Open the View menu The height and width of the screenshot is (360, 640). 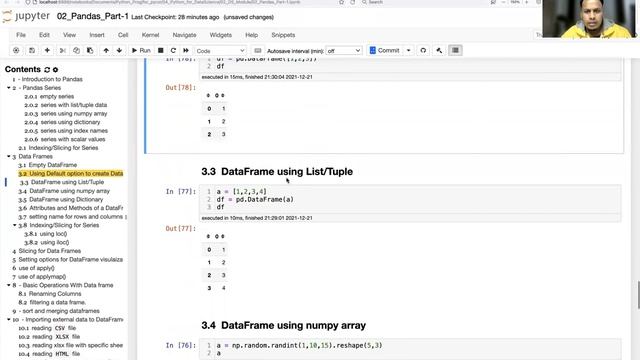69,35
